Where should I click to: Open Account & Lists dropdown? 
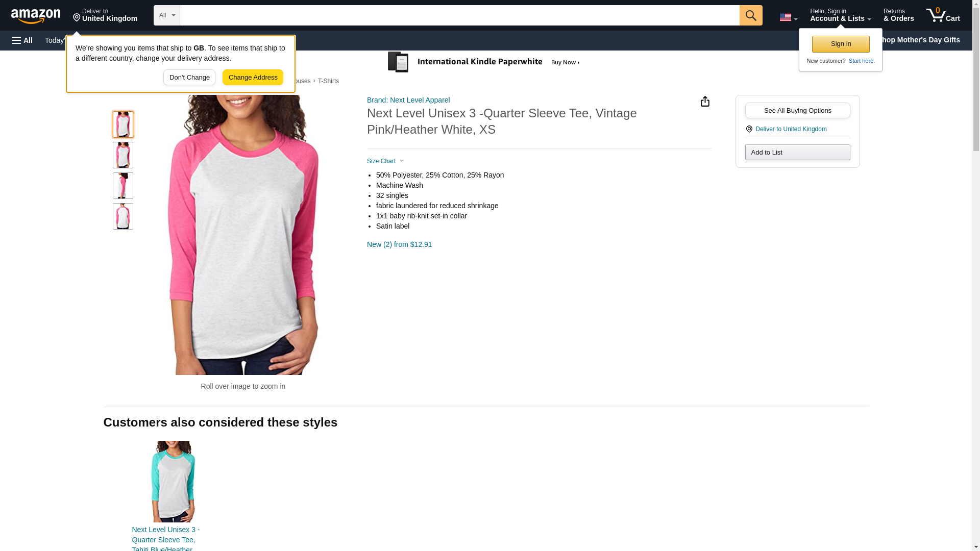tap(840, 15)
